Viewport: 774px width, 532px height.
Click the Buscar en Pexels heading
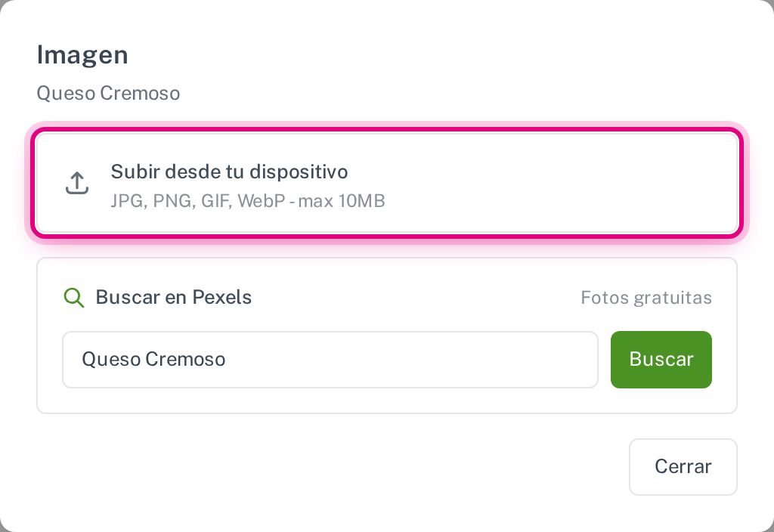[x=174, y=297]
